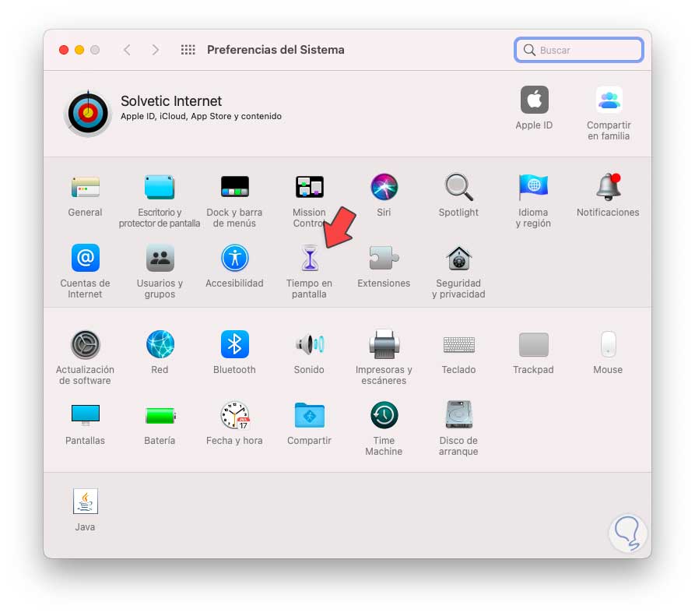
Task: Open Tiempo en pantalla hourglass icon
Action: 310,258
